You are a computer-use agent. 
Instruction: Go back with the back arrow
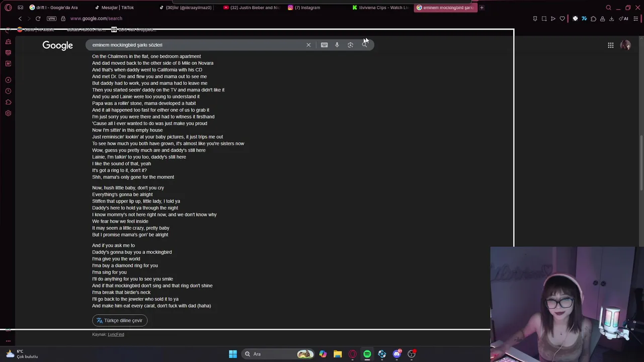pyautogui.click(x=20, y=19)
